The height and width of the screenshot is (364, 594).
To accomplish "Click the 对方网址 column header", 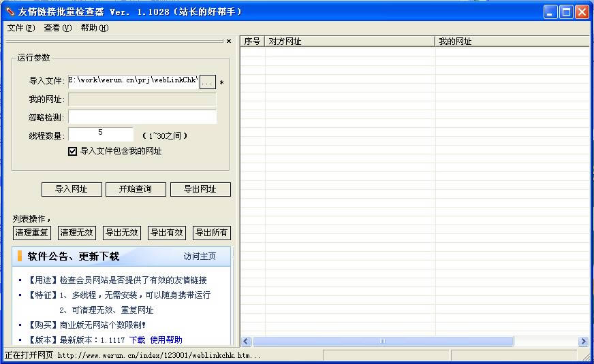I will [349, 42].
